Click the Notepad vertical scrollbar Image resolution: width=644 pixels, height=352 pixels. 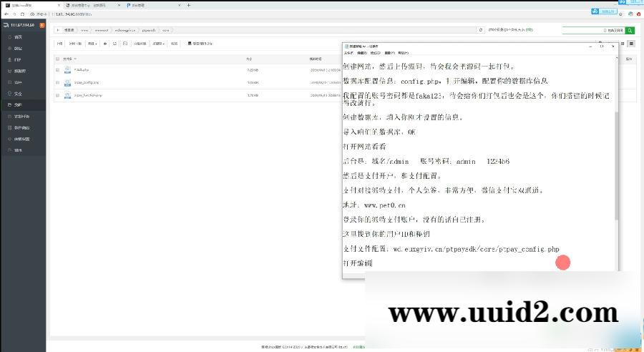point(617,165)
